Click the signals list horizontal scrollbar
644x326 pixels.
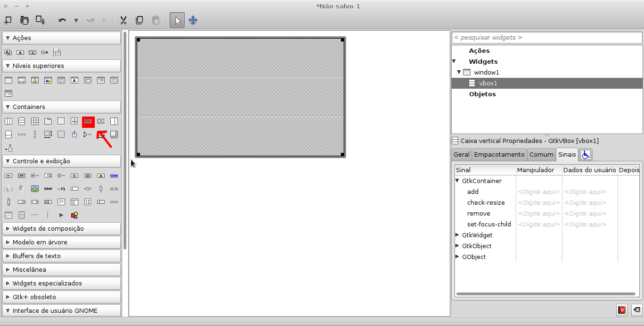coord(546,294)
